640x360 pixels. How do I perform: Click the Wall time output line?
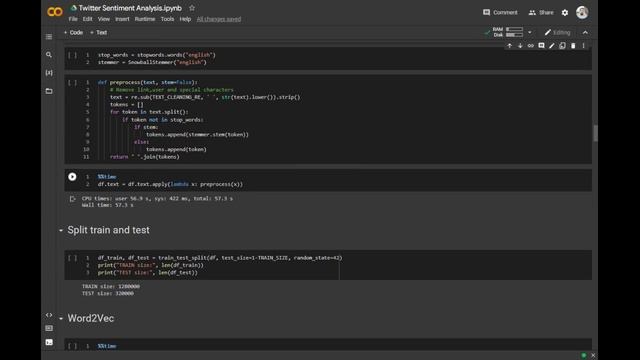pyautogui.click(x=108, y=205)
